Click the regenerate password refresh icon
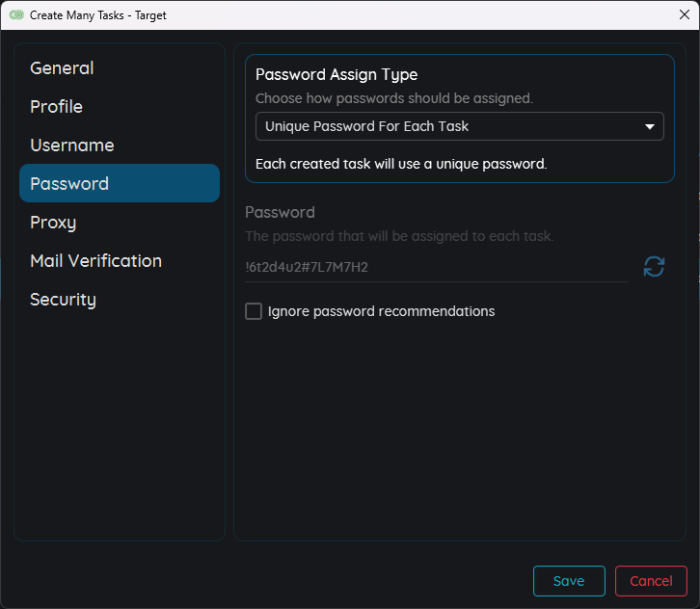This screenshot has width=700, height=609. [654, 267]
